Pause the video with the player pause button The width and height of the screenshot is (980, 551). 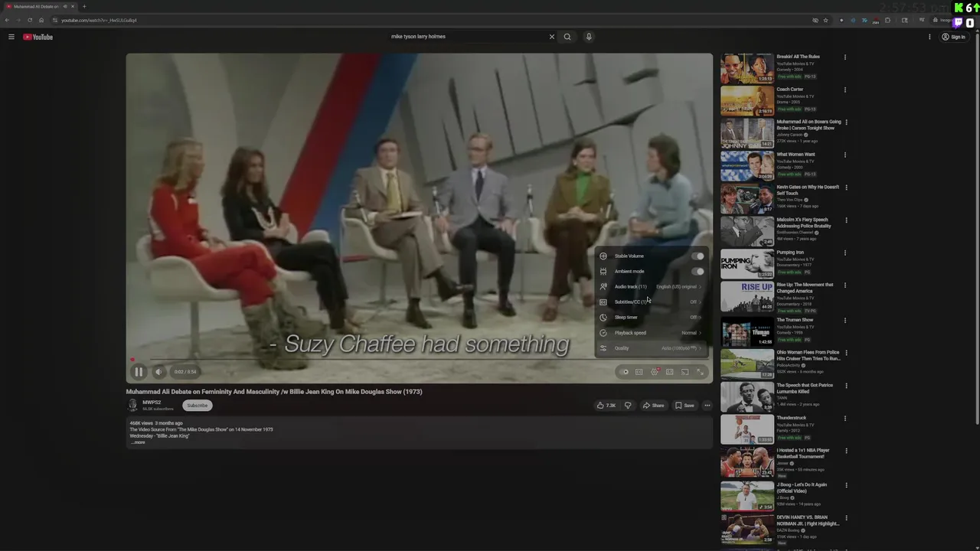tap(139, 372)
